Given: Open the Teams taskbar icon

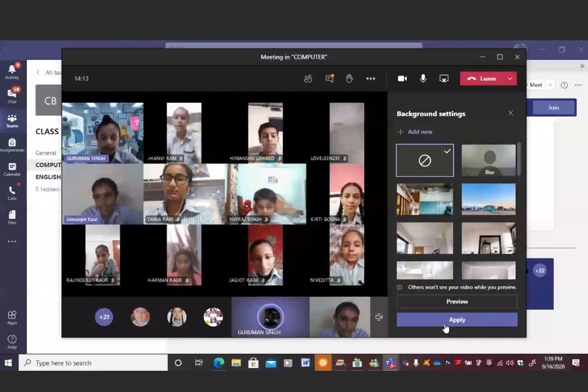Looking at the screenshot, I should 390,363.
